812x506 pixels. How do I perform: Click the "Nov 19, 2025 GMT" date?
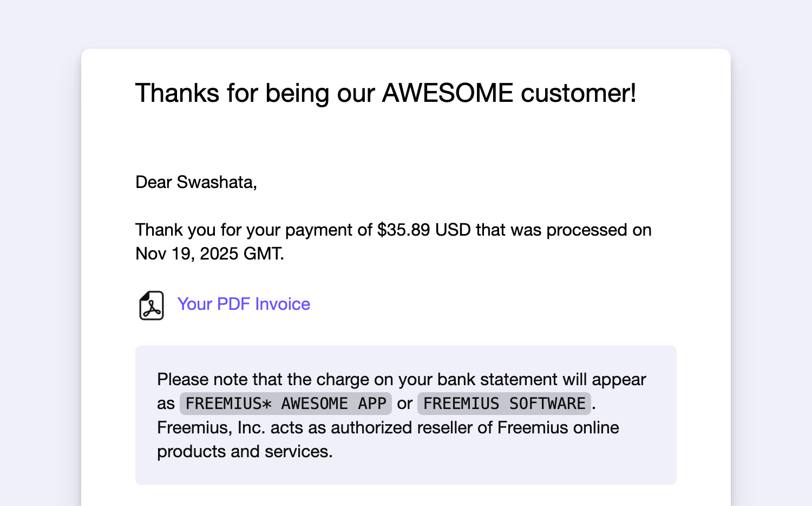coord(209,254)
